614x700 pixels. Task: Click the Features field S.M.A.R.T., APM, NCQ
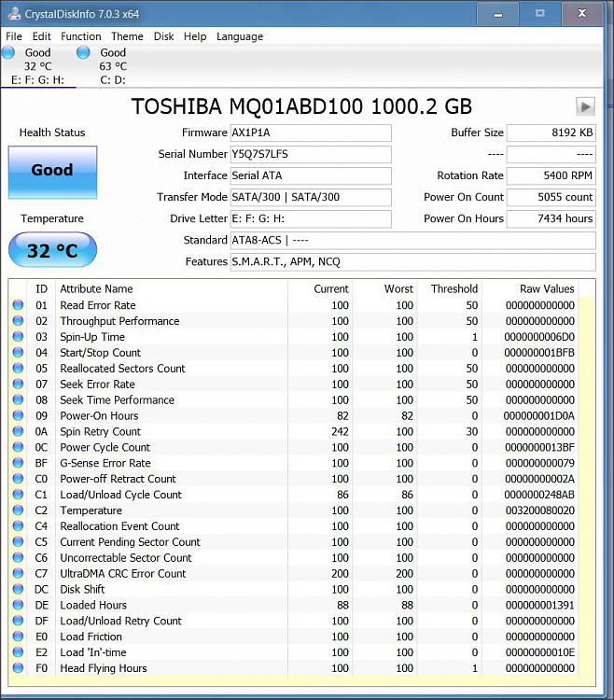pyautogui.click(x=412, y=261)
